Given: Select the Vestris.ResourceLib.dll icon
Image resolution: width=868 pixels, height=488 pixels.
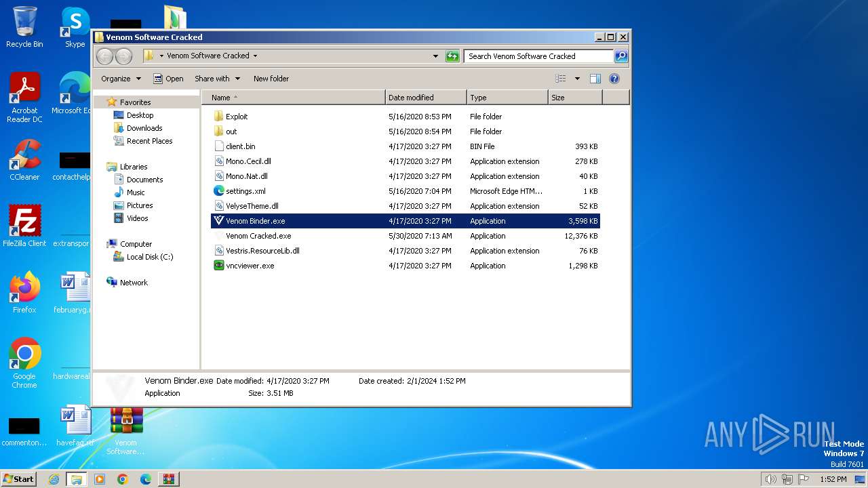Looking at the screenshot, I should point(218,250).
